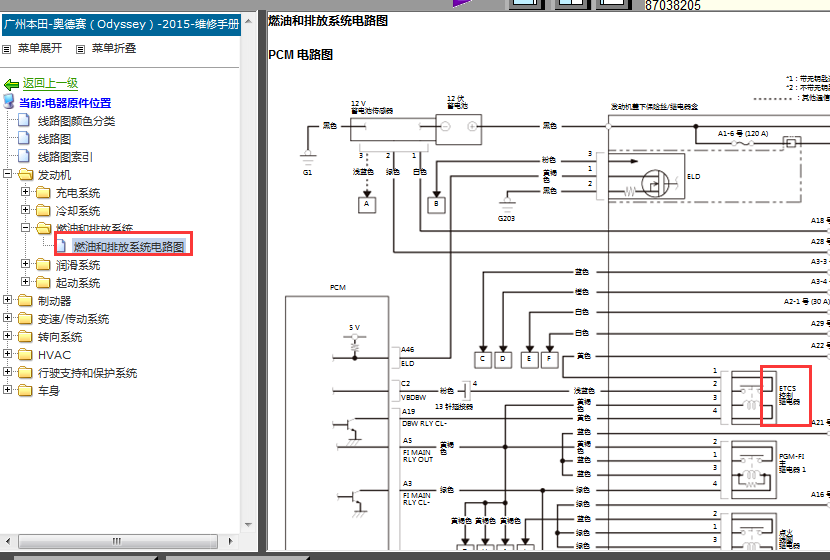Click the green back arrow icon
This screenshot has height=560, width=830.
[x=11, y=84]
